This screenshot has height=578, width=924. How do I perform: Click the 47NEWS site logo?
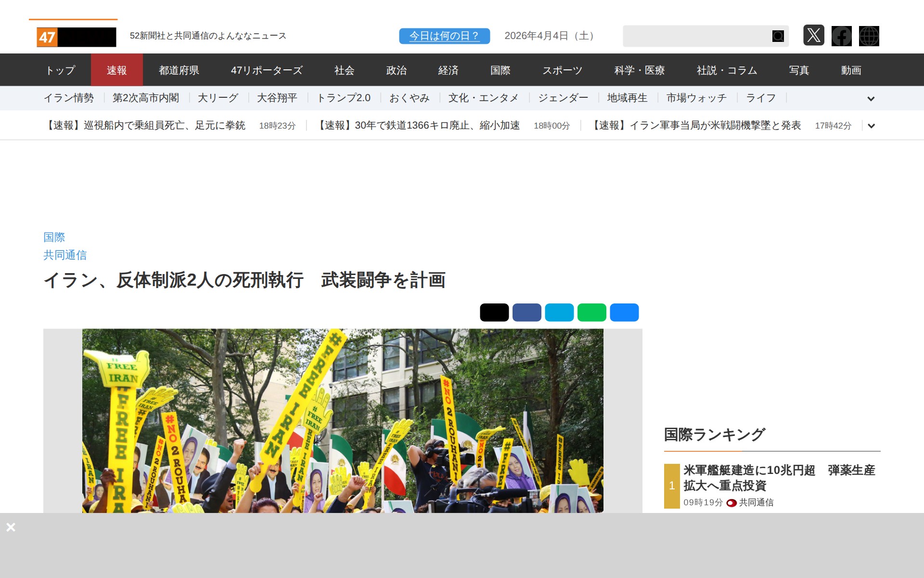coord(76,37)
